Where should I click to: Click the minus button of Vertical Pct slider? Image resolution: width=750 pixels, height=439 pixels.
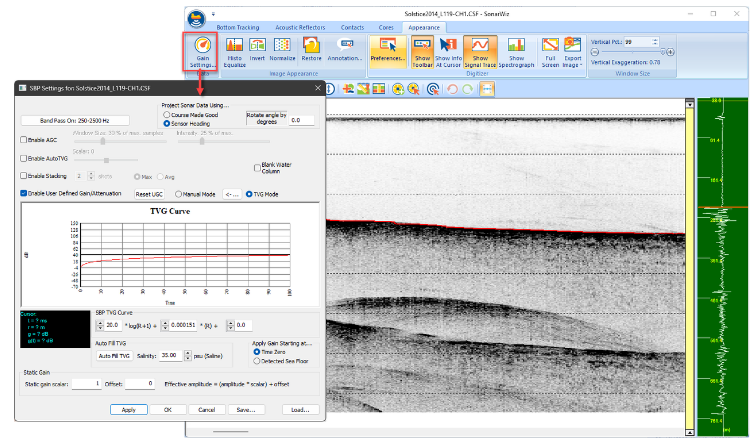click(595, 52)
